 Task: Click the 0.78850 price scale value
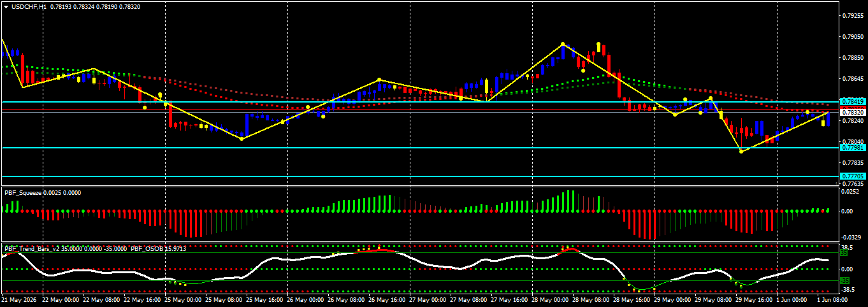(853, 58)
